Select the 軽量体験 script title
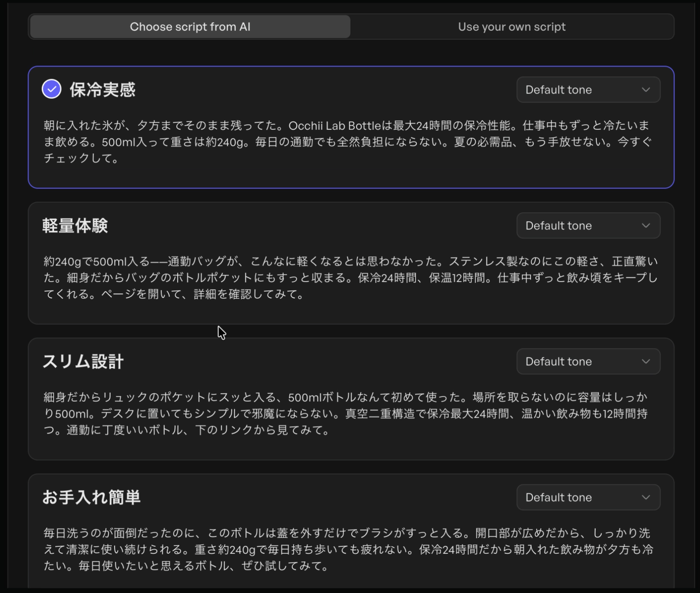 pos(75,226)
